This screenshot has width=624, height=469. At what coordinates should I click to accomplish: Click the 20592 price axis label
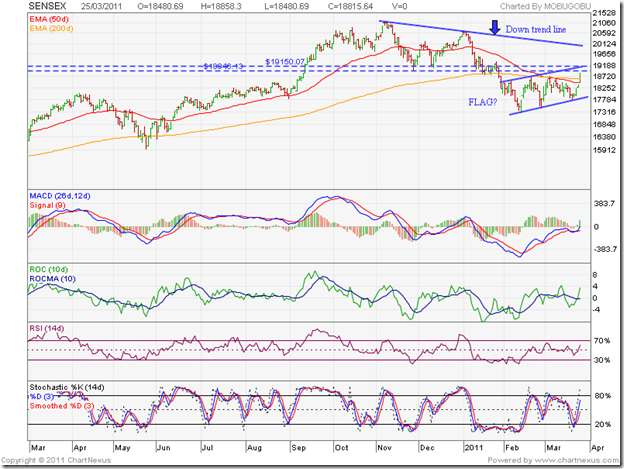pos(604,33)
